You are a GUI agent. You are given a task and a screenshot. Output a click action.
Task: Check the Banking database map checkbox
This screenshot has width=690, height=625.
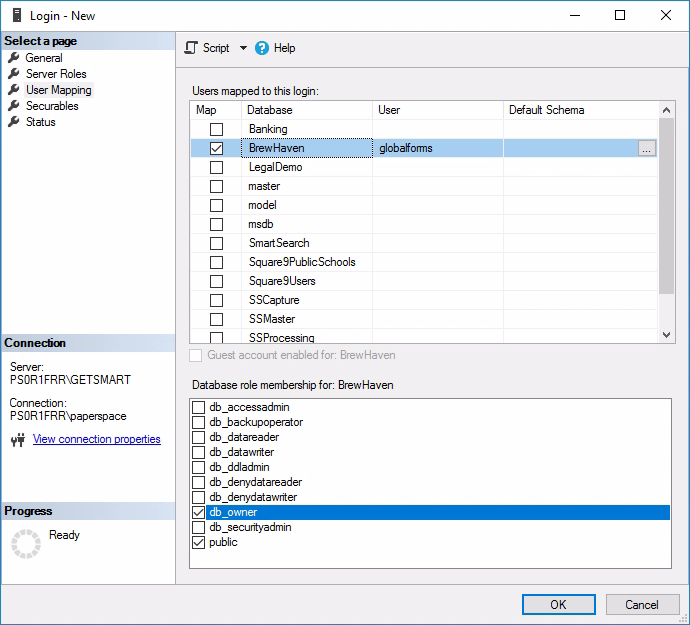pos(216,129)
